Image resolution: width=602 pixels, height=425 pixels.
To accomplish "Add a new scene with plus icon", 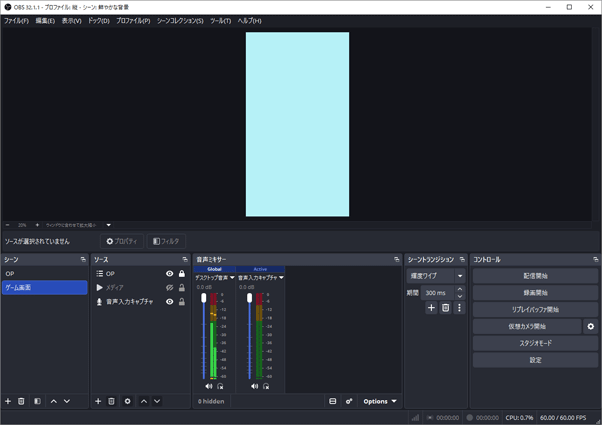I will 8,401.
